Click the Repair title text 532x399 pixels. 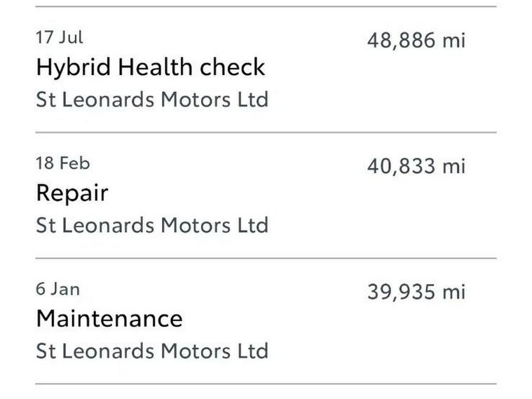click(72, 194)
